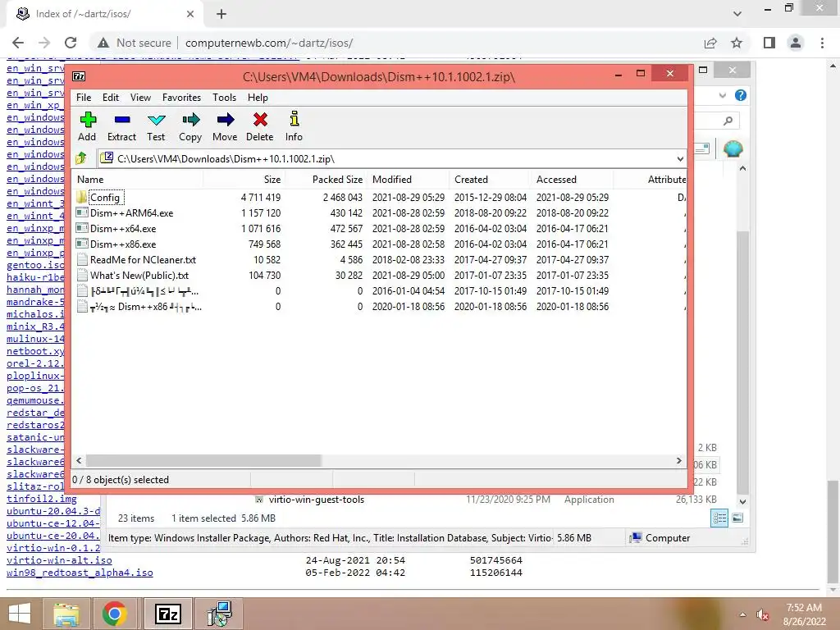Sort by Name column header
The height and width of the screenshot is (630, 840).
click(138, 180)
